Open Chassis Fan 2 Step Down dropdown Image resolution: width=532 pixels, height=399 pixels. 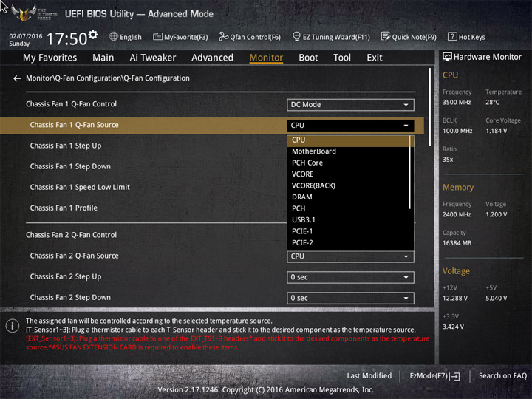click(x=350, y=298)
